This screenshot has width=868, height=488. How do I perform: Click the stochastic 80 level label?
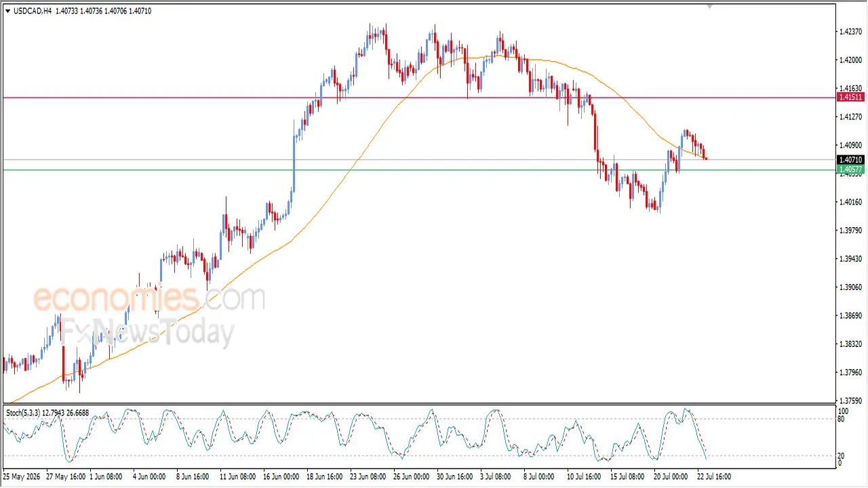pos(843,419)
